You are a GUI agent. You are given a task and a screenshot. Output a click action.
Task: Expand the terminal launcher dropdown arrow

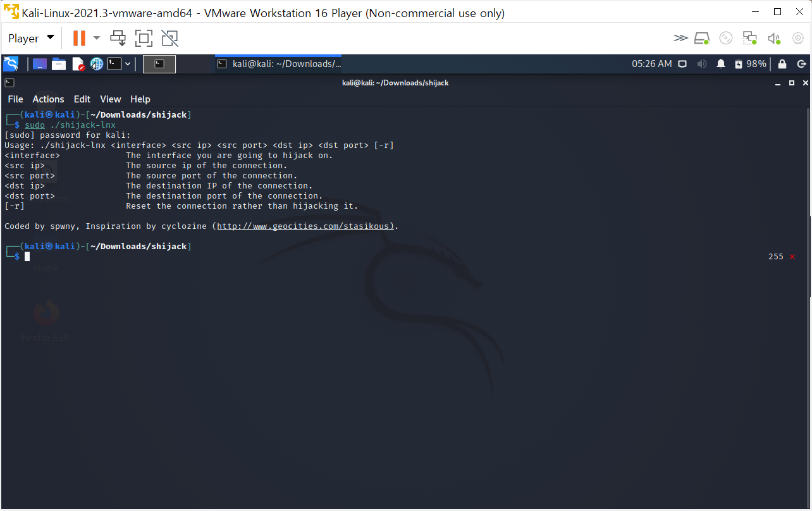click(128, 64)
